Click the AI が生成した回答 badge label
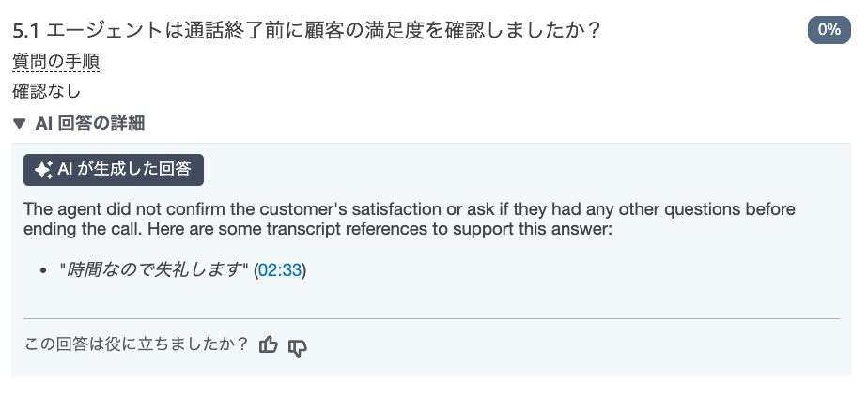 pyautogui.click(x=125, y=169)
